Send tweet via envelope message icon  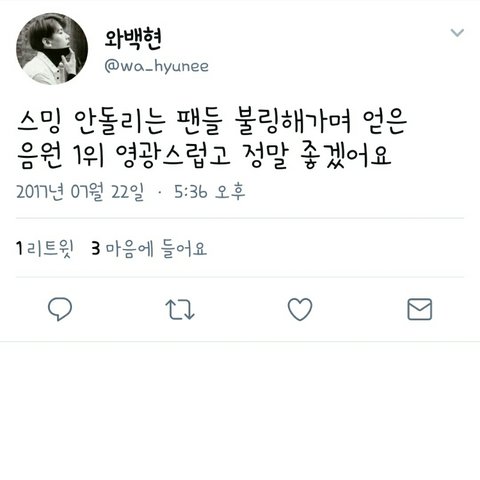(420, 309)
